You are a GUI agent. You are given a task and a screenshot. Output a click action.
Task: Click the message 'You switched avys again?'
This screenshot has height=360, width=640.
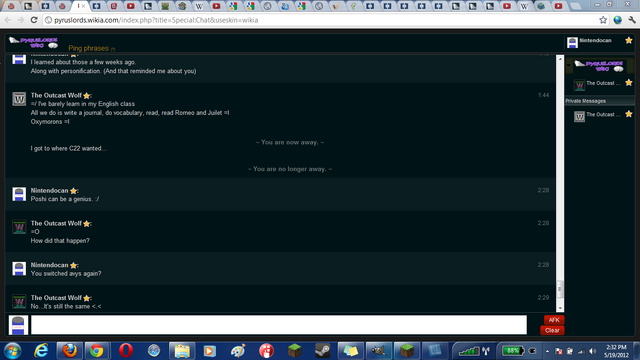(66, 273)
